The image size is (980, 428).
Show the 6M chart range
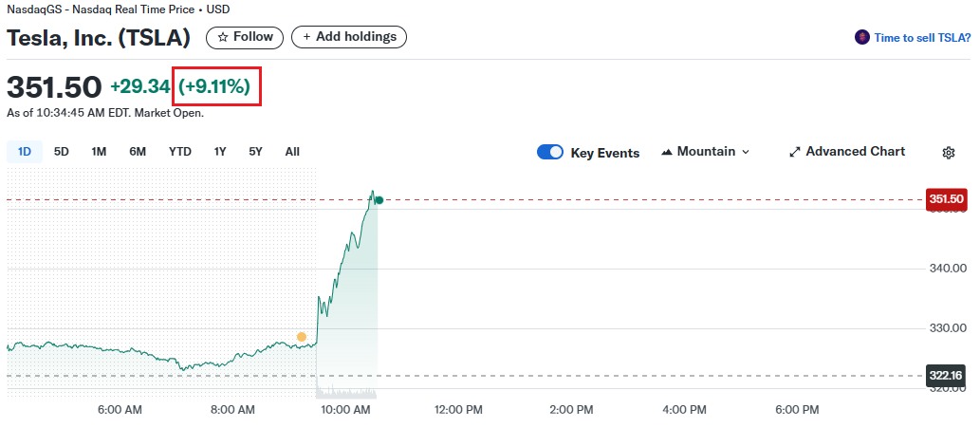pos(138,151)
